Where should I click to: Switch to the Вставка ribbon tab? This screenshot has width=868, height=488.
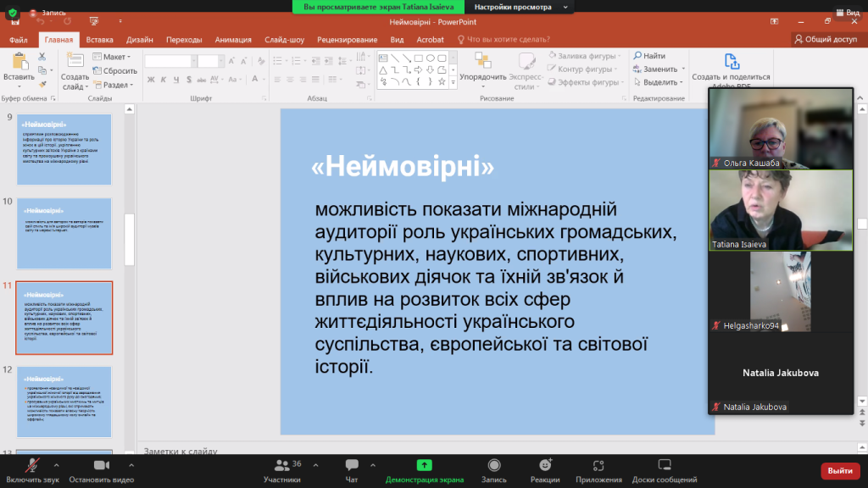(100, 40)
